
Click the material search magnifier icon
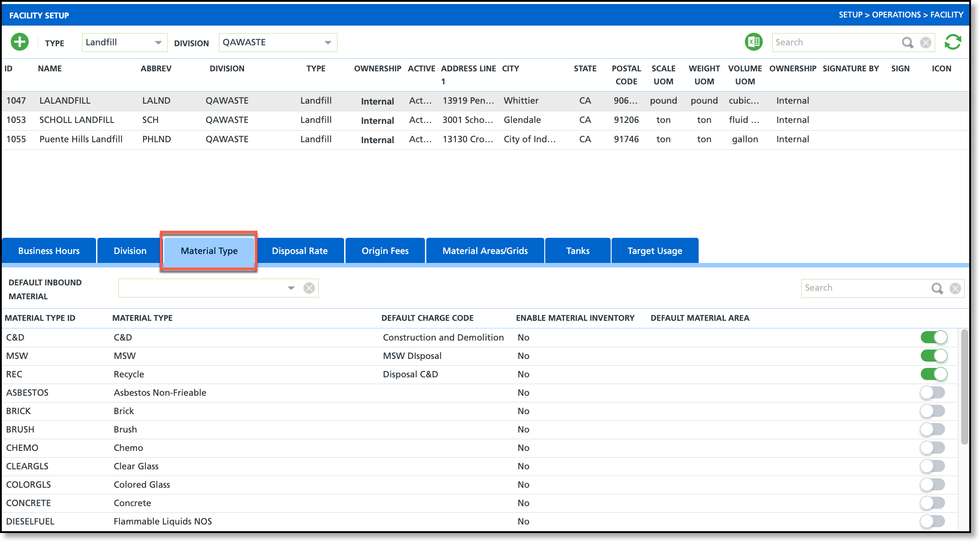coord(937,288)
